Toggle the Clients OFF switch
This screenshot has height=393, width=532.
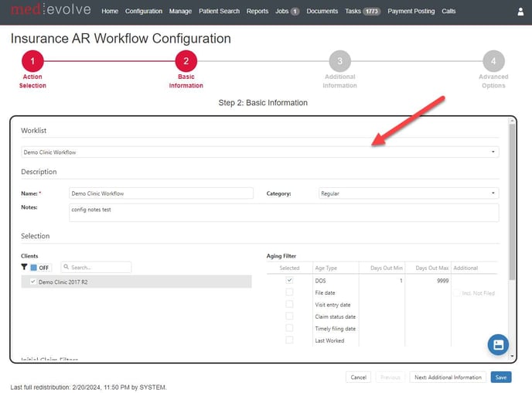point(40,268)
